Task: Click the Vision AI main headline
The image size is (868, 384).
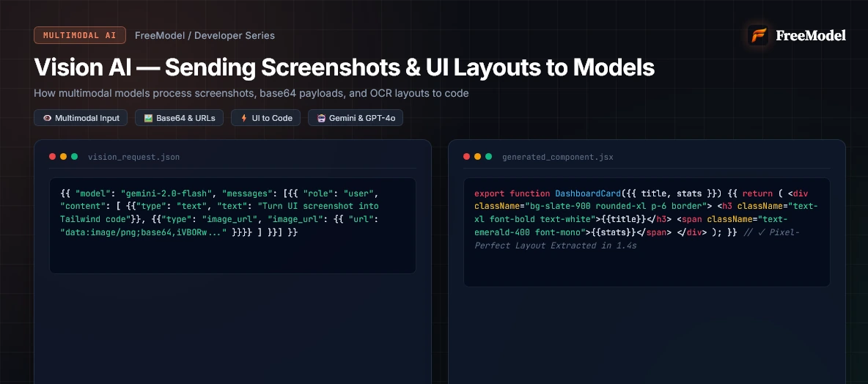Action: pyautogui.click(x=345, y=67)
